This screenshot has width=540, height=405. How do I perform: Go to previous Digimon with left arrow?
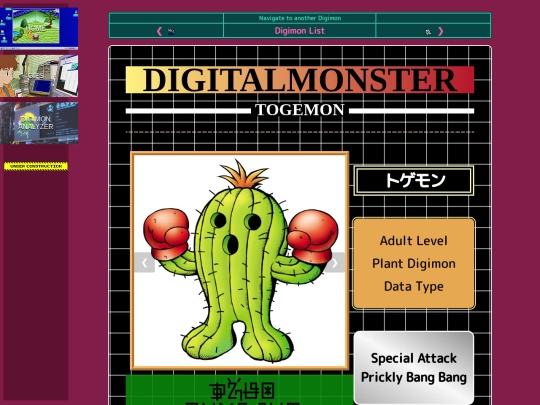[159, 31]
